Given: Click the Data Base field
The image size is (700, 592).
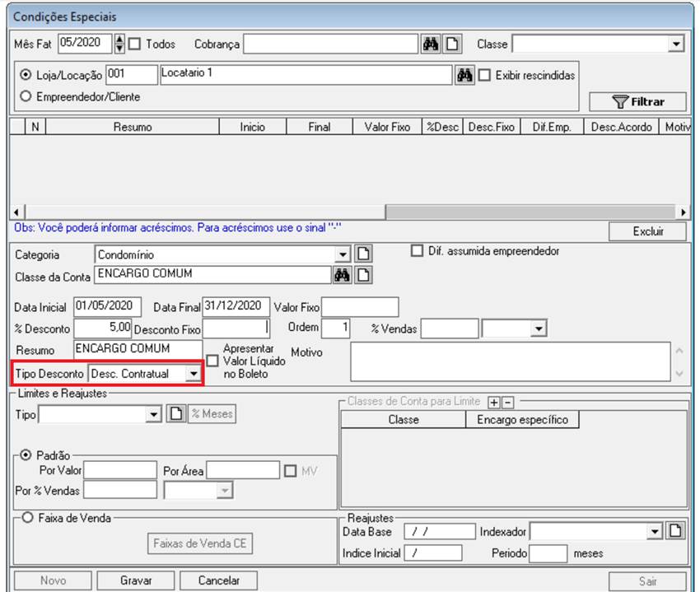Looking at the screenshot, I should [x=440, y=531].
